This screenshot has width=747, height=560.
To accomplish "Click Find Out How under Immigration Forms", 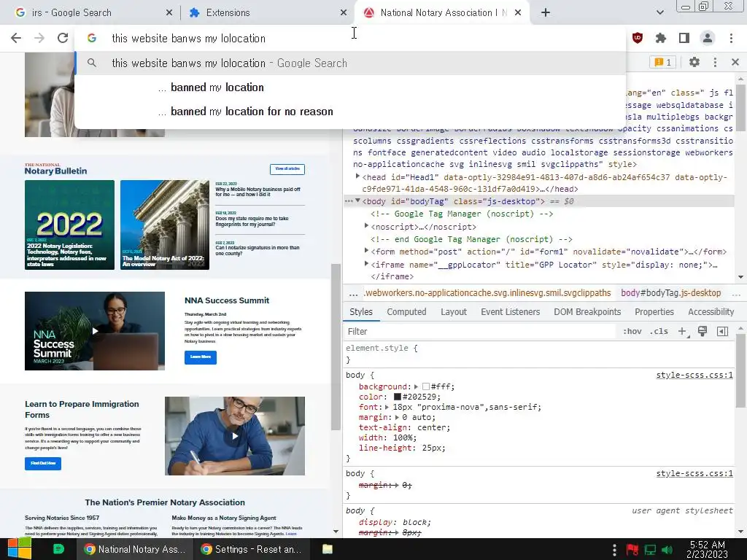I will 43,463.
